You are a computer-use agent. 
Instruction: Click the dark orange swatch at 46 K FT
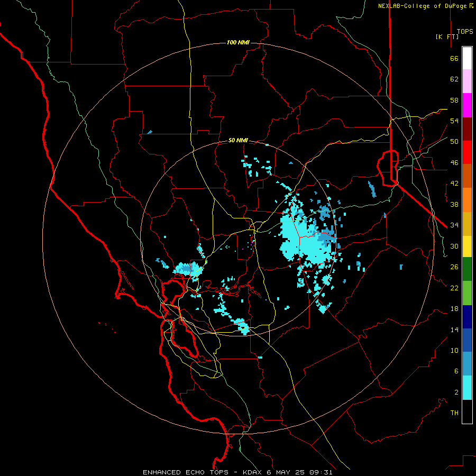coord(467,176)
